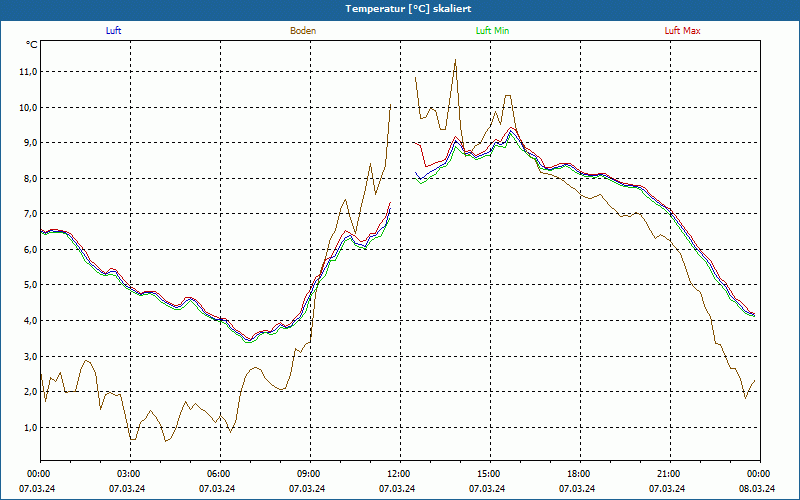800x500 pixels.
Task: Click the '12:00' time axis label
Action: [x=399, y=474]
